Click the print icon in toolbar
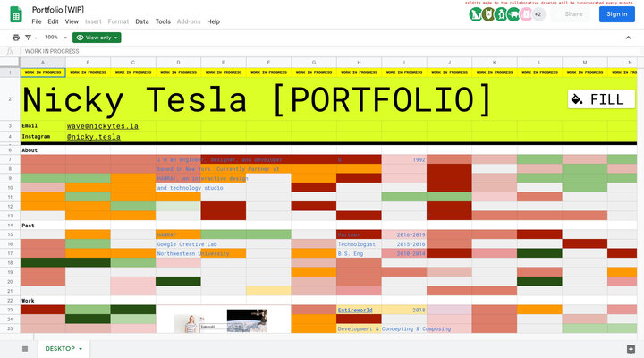 [x=16, y=38]
